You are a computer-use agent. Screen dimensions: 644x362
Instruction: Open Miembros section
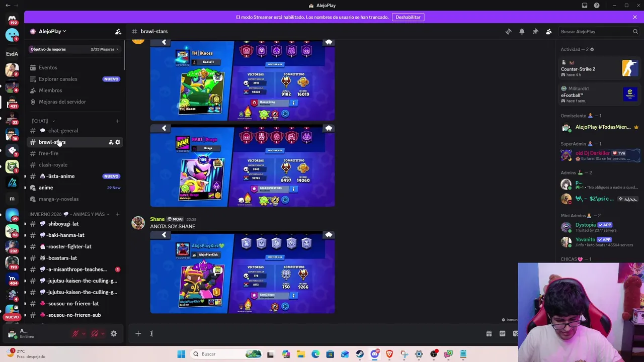(74, 90)
